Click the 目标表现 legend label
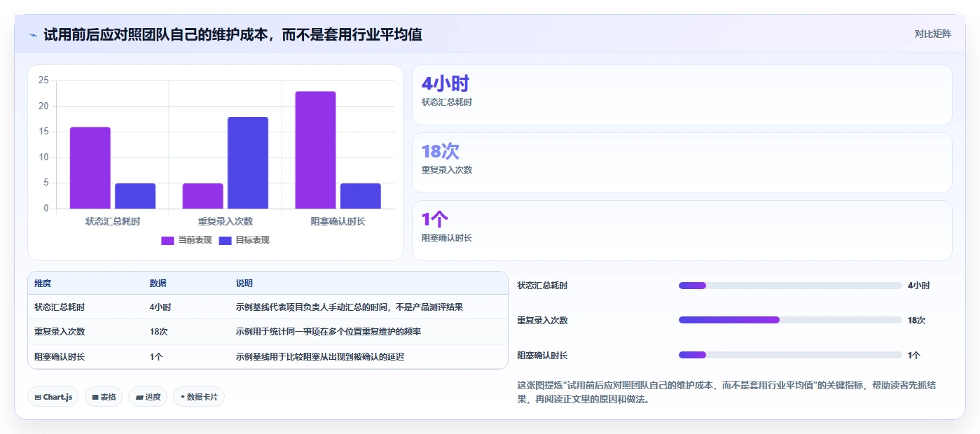980x434 pixels. coord(252,240)
